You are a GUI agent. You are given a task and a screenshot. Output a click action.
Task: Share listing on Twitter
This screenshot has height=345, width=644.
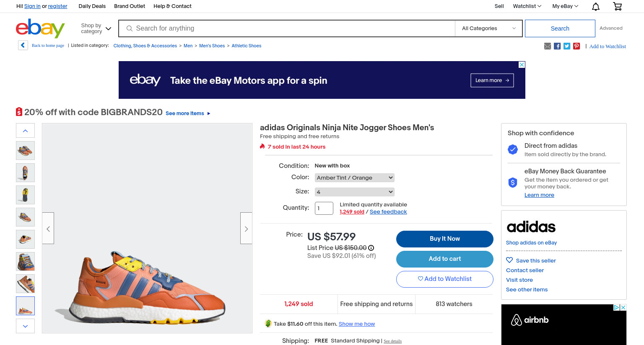pos(567,46)
